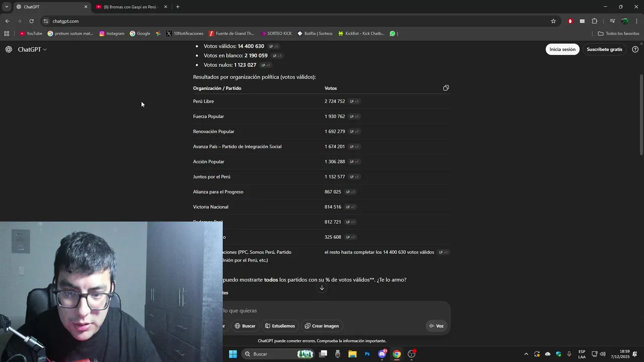Open File Explorer from the taskbar

[x=352, y=354]
